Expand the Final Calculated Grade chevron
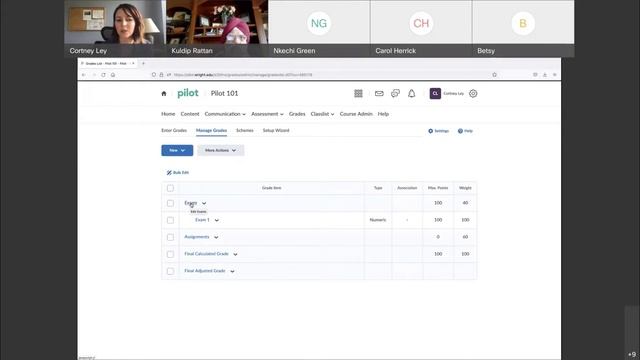 pyautogui.click(x=235, y=254)
